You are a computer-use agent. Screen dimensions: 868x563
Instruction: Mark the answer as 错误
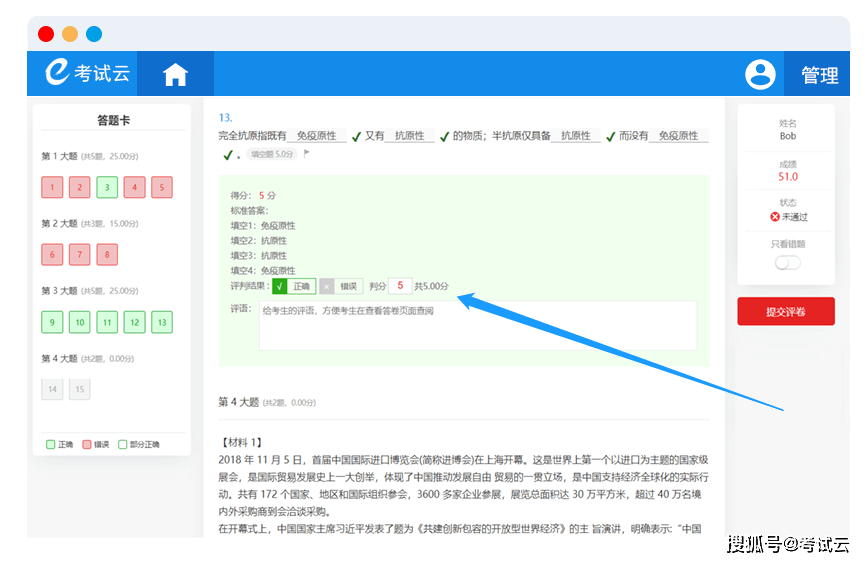[342, 286]
